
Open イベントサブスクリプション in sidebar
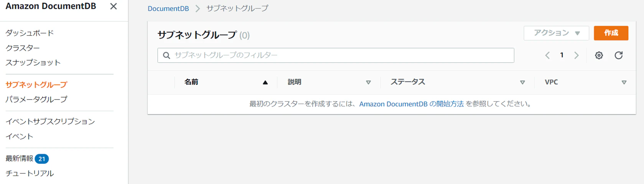pyautogui.click(x=50, y=121)
